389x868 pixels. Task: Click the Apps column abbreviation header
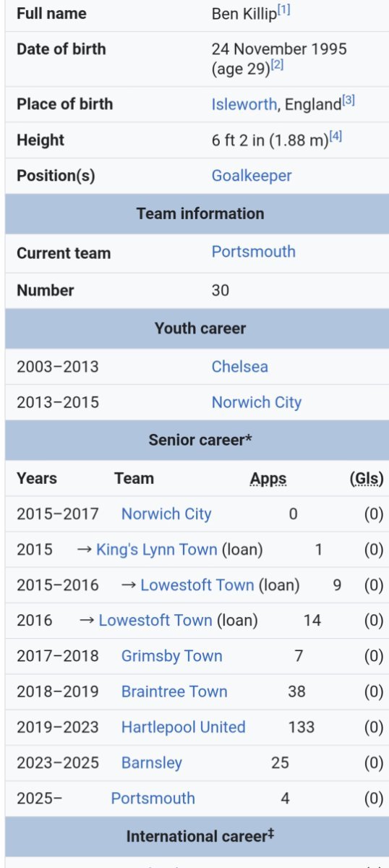(268, 479)
